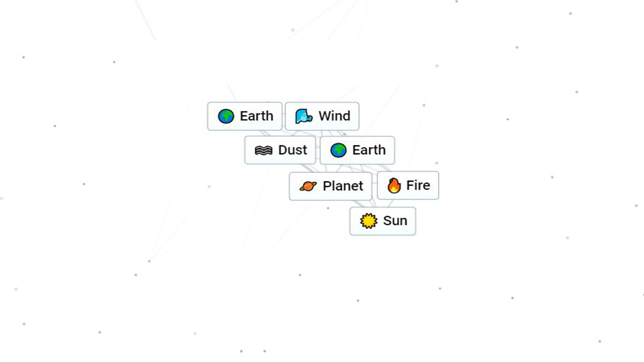Click the globe icon next to the word Earth beside Dust
Image resolution: width=644 pixels, height=362 pixels.
click(339, 150)
